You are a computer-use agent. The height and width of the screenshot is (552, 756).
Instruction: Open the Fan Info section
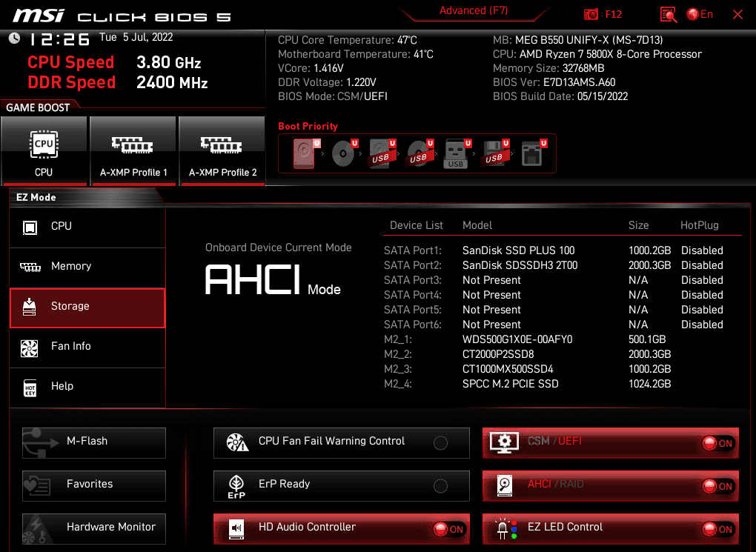click(87, 348)
